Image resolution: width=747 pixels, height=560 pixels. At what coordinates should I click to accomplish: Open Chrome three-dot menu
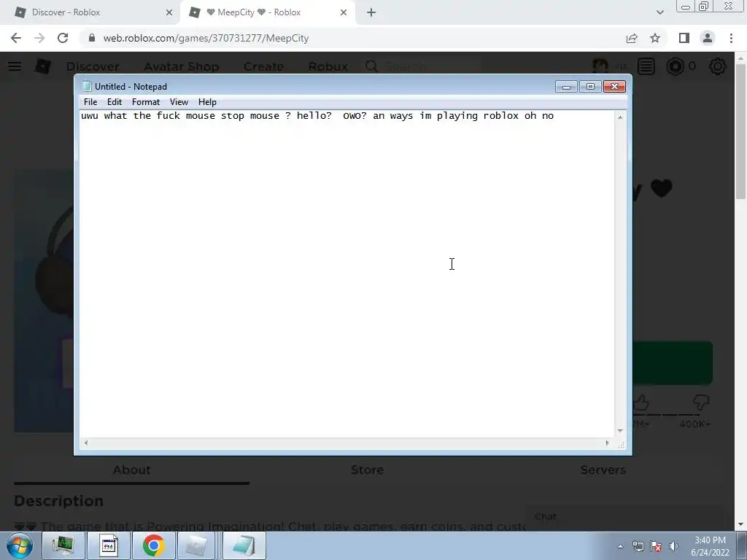pyautogui.click(x=731, y=38)
